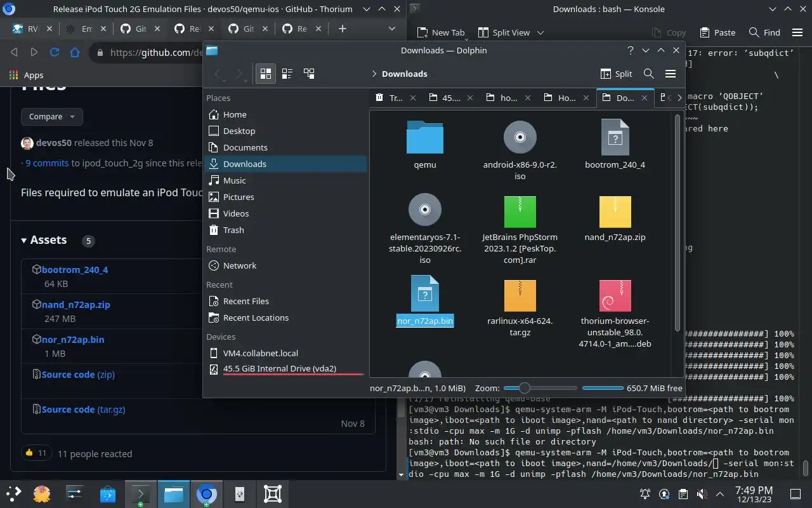Open Pictures in Places panel
Viewport: 812px width, 508px height.
click(x=285, y=197)
